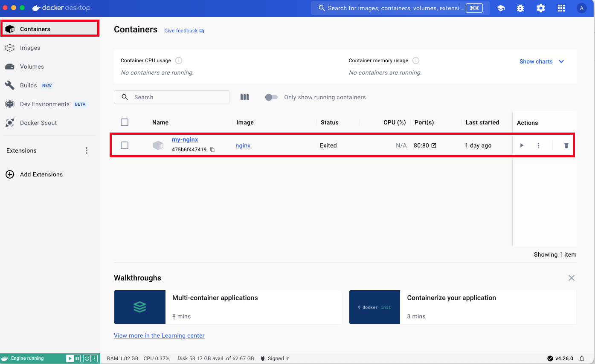Click the container Search field
595x364 pixels.
[171, 97]
